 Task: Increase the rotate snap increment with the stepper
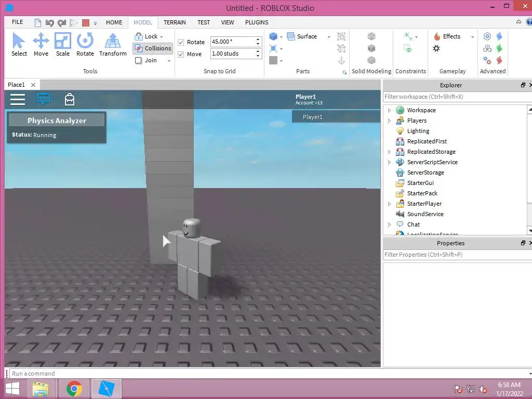[x=258, y=39]
